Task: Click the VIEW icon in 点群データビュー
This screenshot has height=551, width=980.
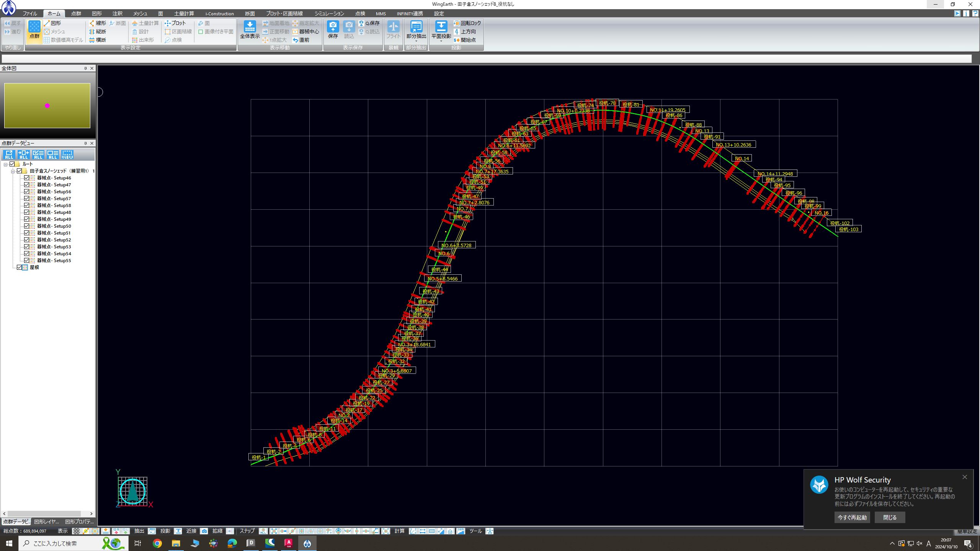Action: pyautogui.click(x=67, y=155)
